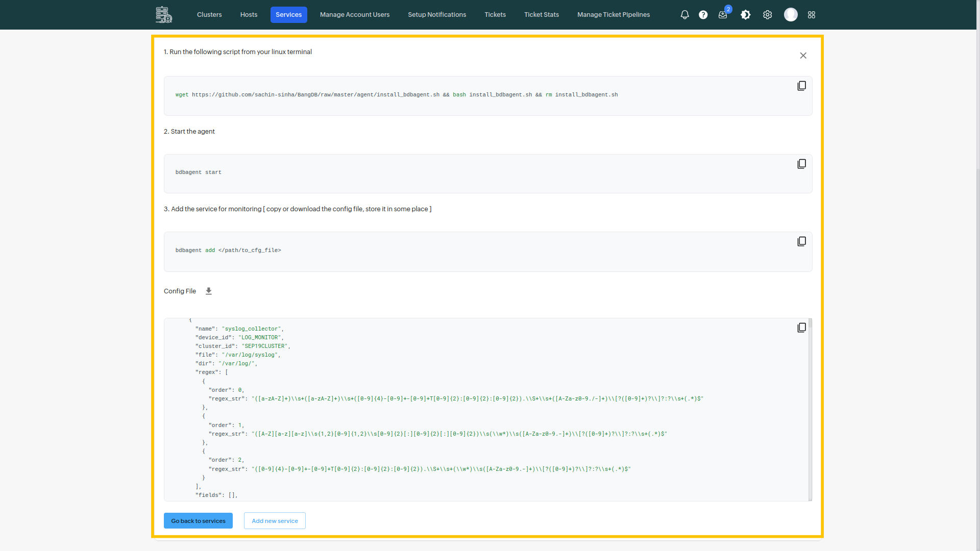The image size is (980, 551).
Task: Click the GitHub URL in wget command
Action: [315, 95]
